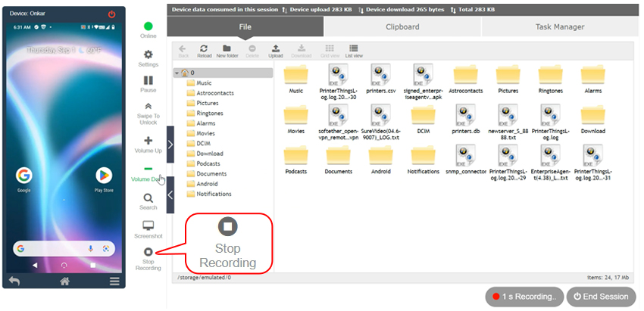This screenshot has width=644, height=311.
Task: Click the red power icon beside Device: Onkar
Action: (111, 14)
